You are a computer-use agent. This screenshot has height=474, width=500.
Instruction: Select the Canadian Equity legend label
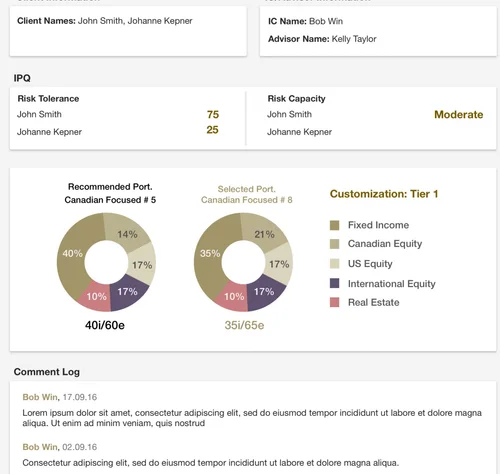pyautogui.click(x=385, y=244)
